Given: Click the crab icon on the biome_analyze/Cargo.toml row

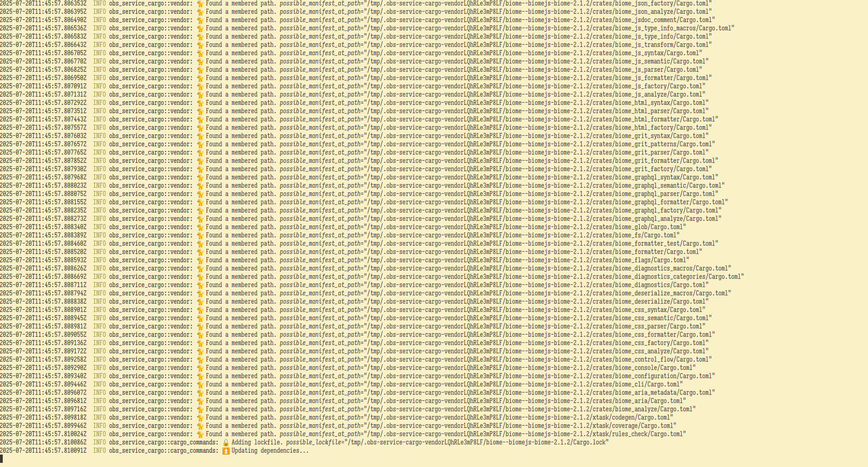Looking at the screenshot, I should tap(200, 409).
